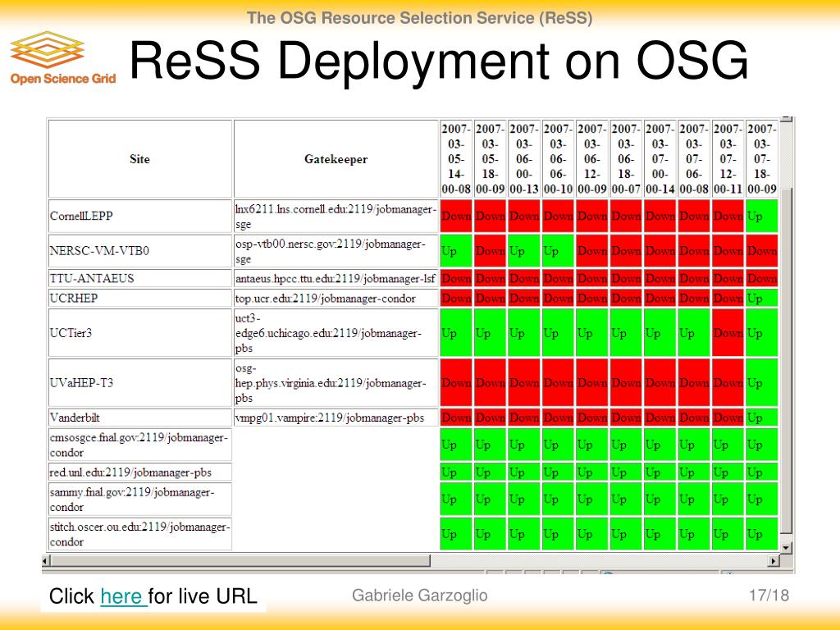Click the 2007-03-06-12-00-09 column header
Viewport: 840px width, 630px height.
pos(592,158)
